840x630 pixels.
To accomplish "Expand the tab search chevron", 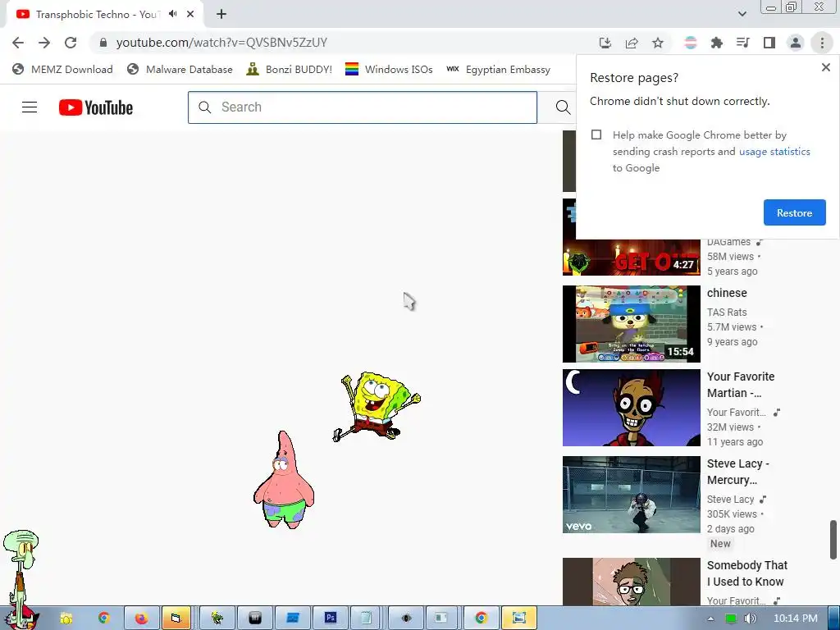I will [742, 14].
